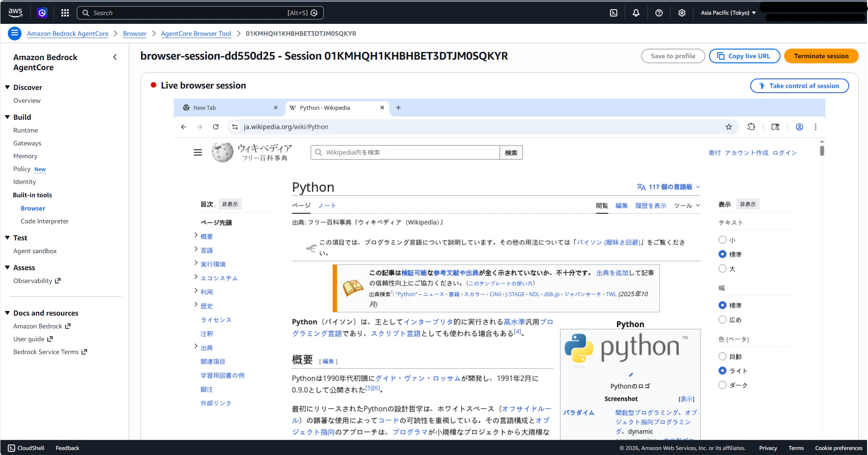Collapse the Amazon Bedrock AgentCore sidebar
868x455 pixels.
(115, 57)
